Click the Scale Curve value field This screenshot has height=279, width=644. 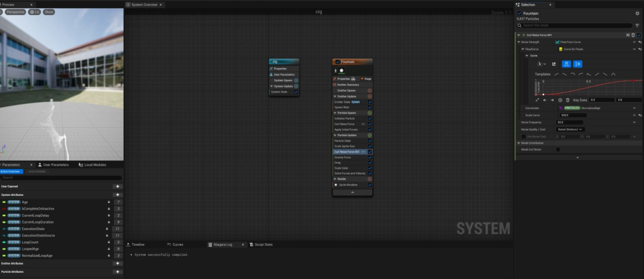coord(572,115)
